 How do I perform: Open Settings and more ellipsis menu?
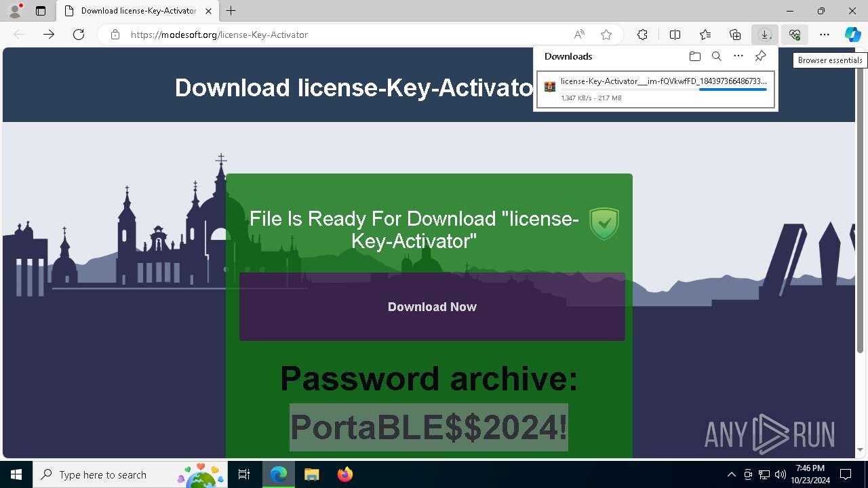(x=825, y=35)
